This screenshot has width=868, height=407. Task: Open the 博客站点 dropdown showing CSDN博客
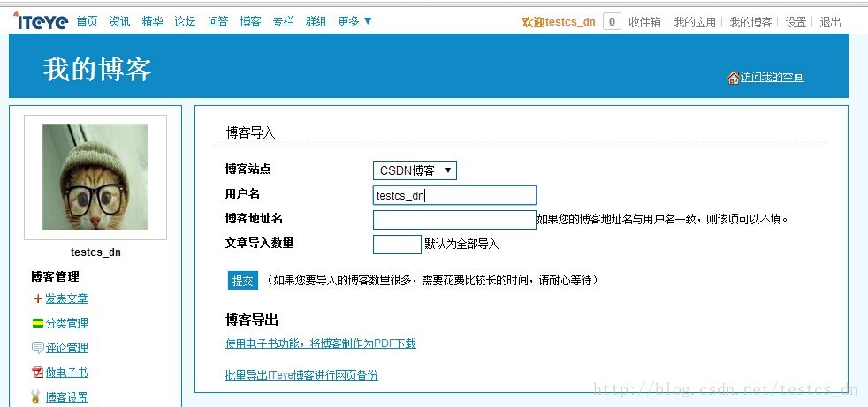pyautogui.click(x=415, y=170)
